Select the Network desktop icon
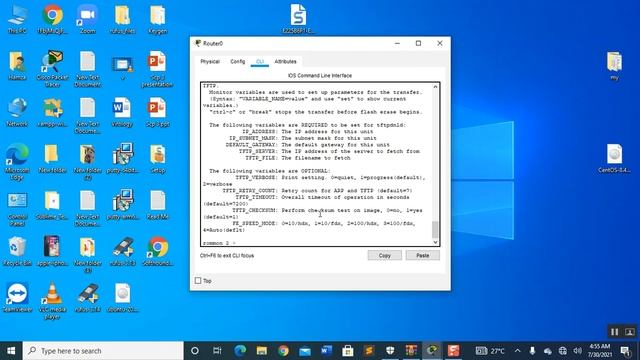 (17, 112)
